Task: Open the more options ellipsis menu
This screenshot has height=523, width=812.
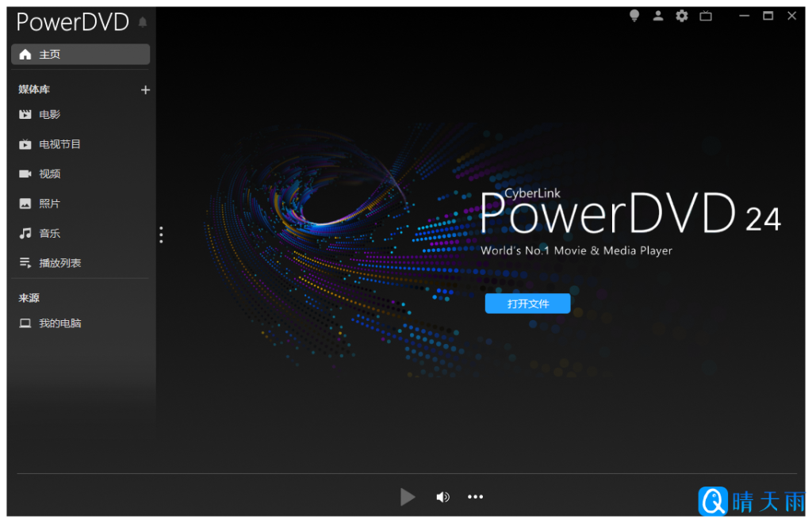Action: tap(475, 497)
